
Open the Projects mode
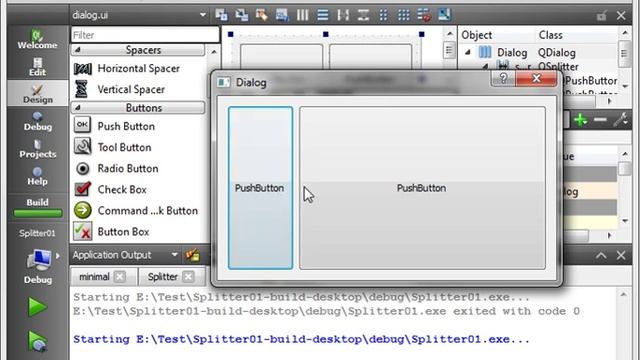(x=37, y=149)
